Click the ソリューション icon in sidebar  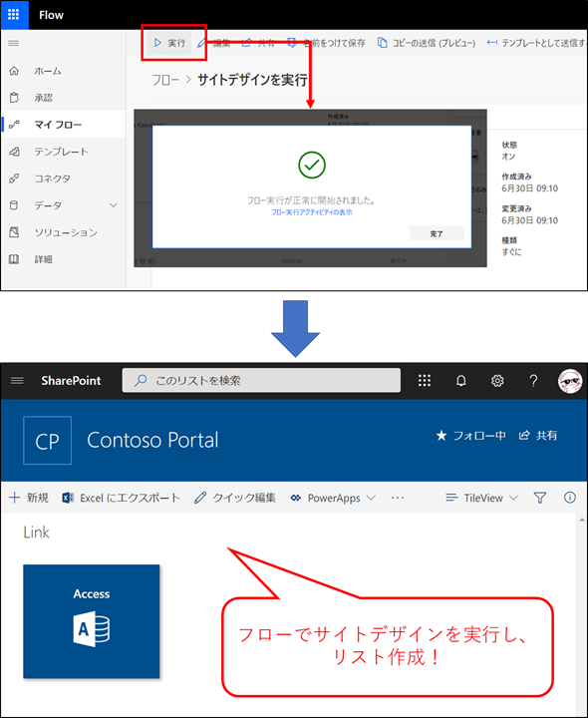click(14, 232)
